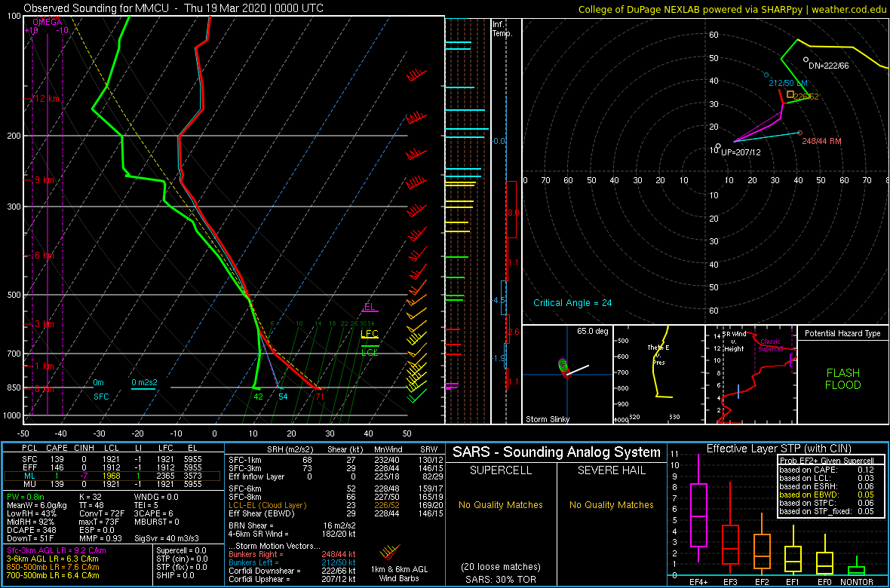Viewport: 890px width, 588px height.
Task: Click the '65.0 deg' slinky angle value
Action: point(593,330)
